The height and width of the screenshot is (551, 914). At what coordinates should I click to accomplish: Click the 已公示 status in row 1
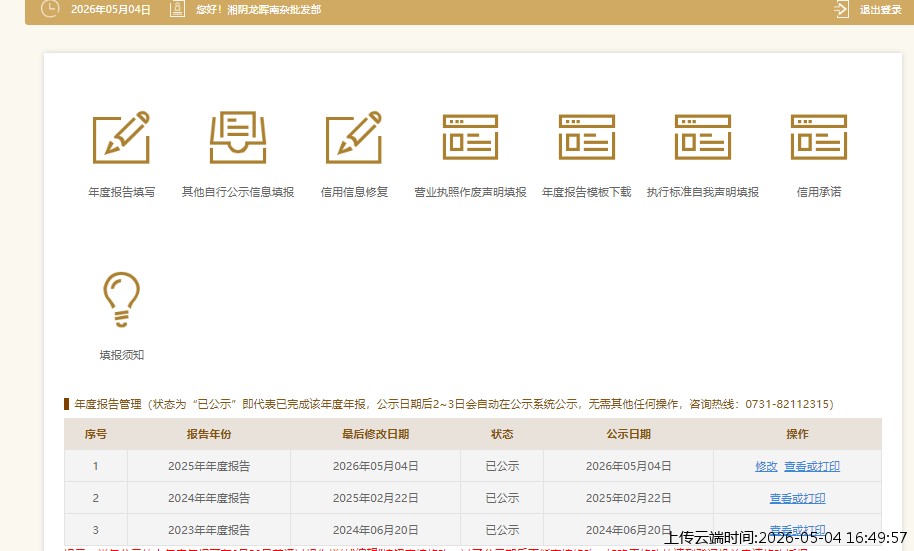pos(502,466)
